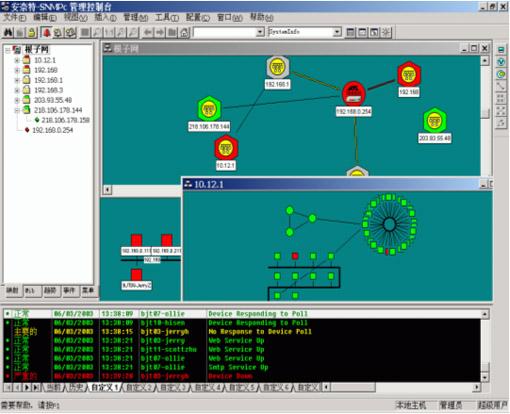Click the top icon in right edge toolbar
This screenshot has width=510, height=414.
tap(501, 50)
